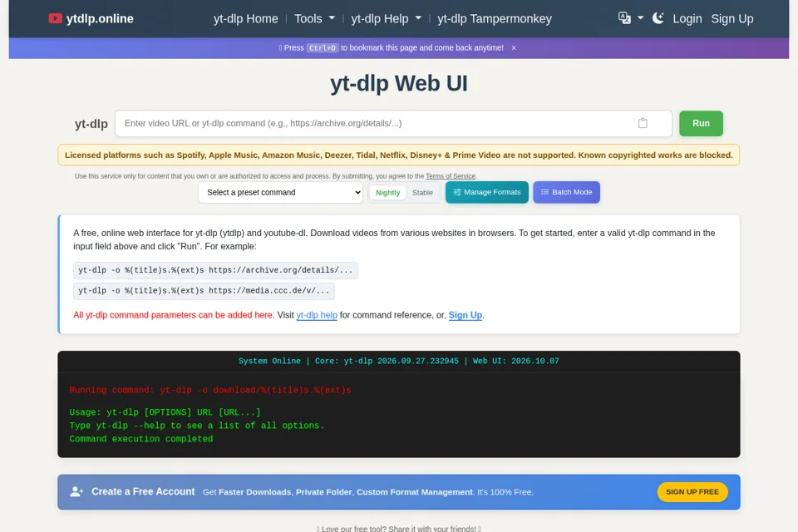Select the Nightly build toggle
Screen dimensions: 798x532
tap(388, 193)
